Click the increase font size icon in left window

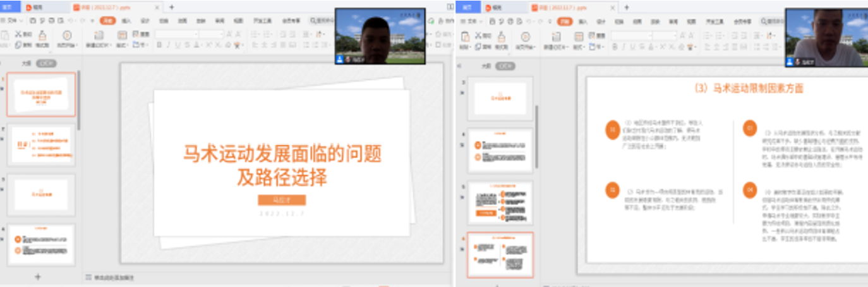coord(229,34)
